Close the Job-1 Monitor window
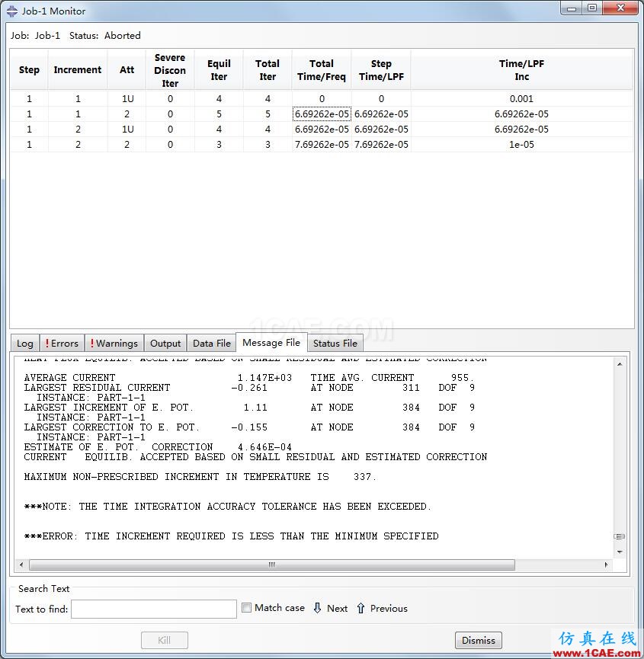Viewport: 644px width, 659px height. [x=620, y=8]
